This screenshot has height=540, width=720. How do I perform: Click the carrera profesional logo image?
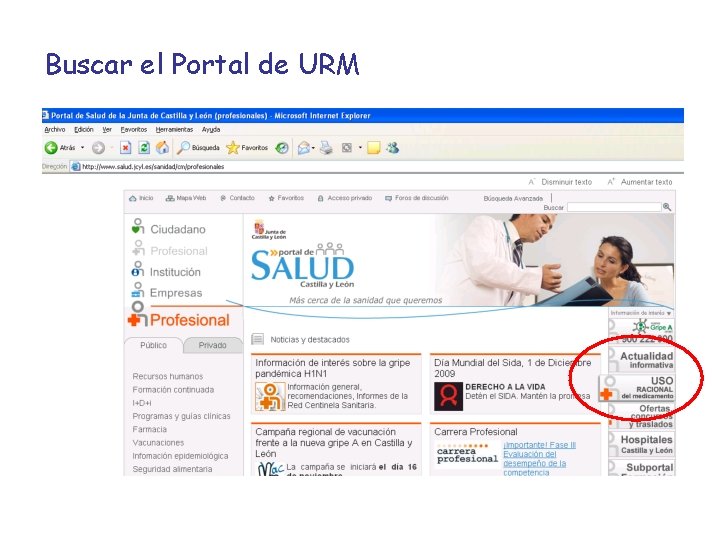tap(467, 454)
